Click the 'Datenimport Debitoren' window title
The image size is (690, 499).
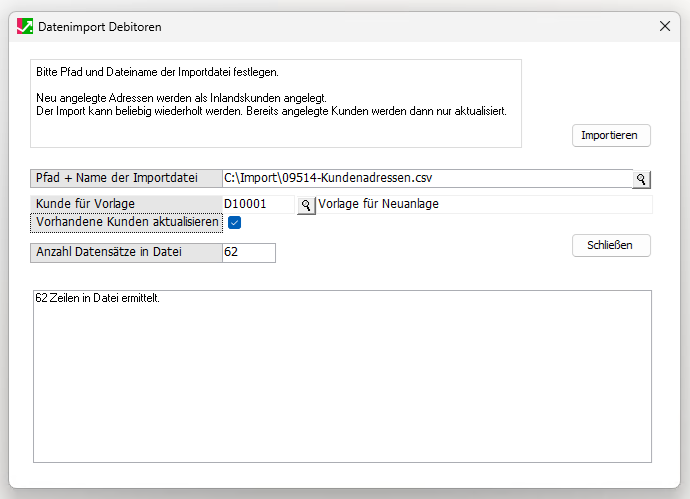point(99,27)
